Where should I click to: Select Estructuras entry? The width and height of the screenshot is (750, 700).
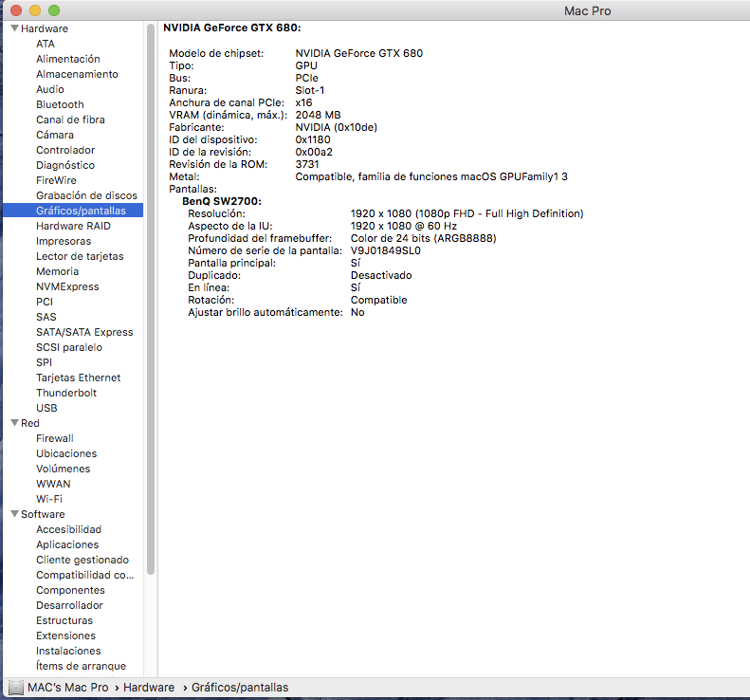coord(64,620)
